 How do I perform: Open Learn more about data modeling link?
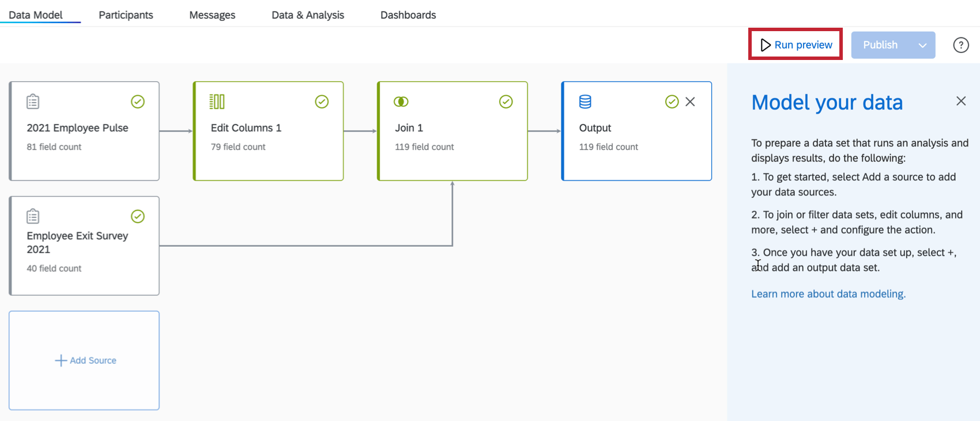pos(828,294)
